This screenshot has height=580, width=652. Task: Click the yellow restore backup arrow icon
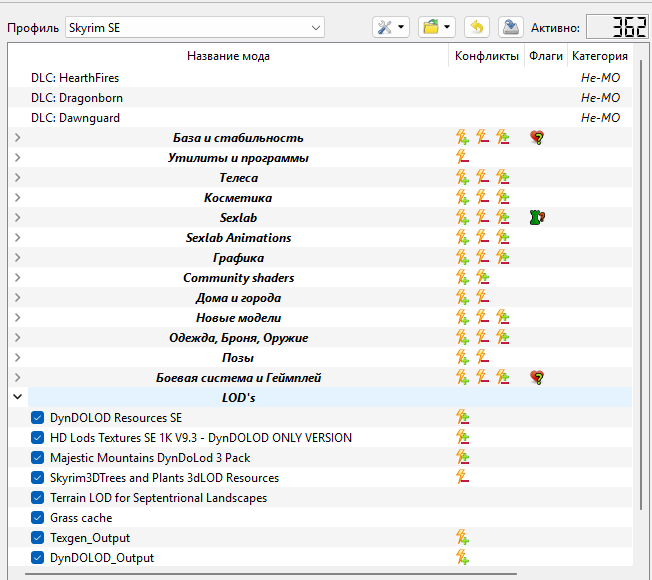[x=477, y=27]
